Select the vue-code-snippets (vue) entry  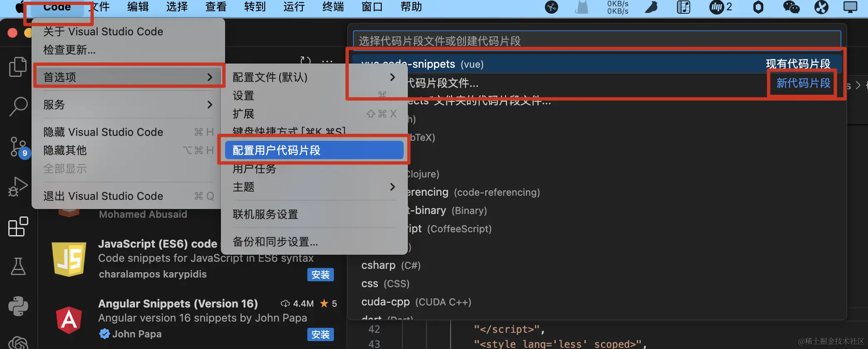point(597,64)
